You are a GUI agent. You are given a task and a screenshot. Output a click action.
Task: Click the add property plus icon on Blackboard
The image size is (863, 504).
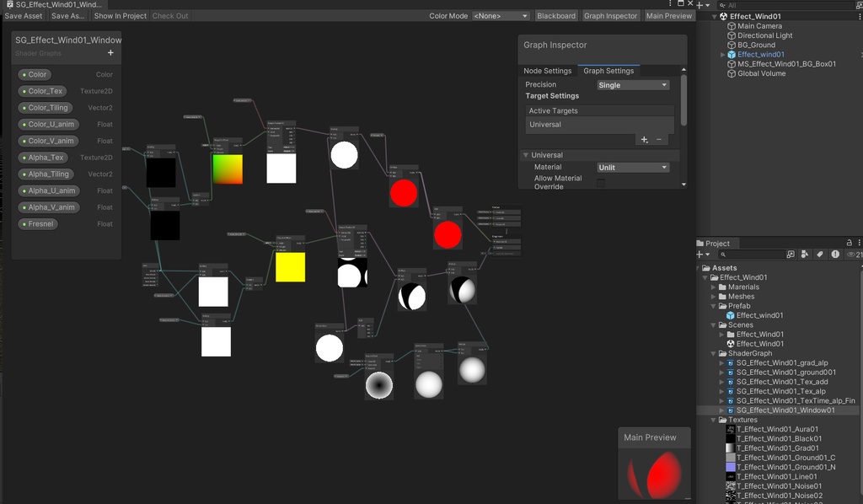point(110,53)
